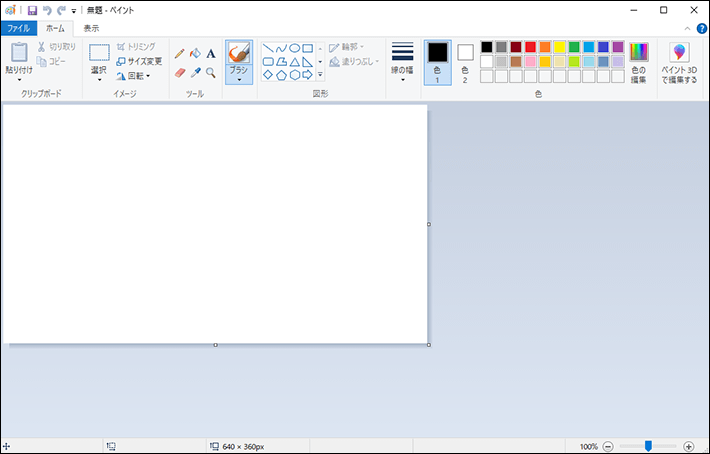
Task: Click the Save icon in the title bar
Action: pyautogui.click(x=32, y=10)
